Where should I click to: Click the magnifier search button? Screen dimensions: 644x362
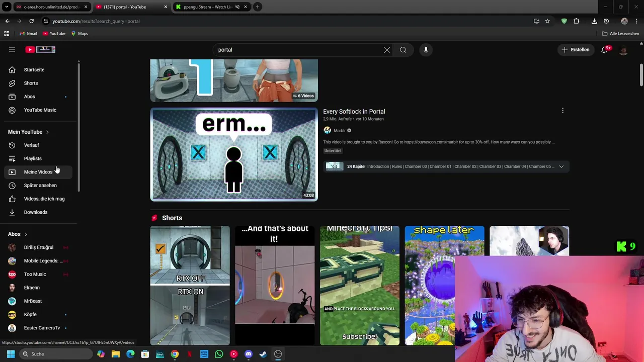pos(403,50)
